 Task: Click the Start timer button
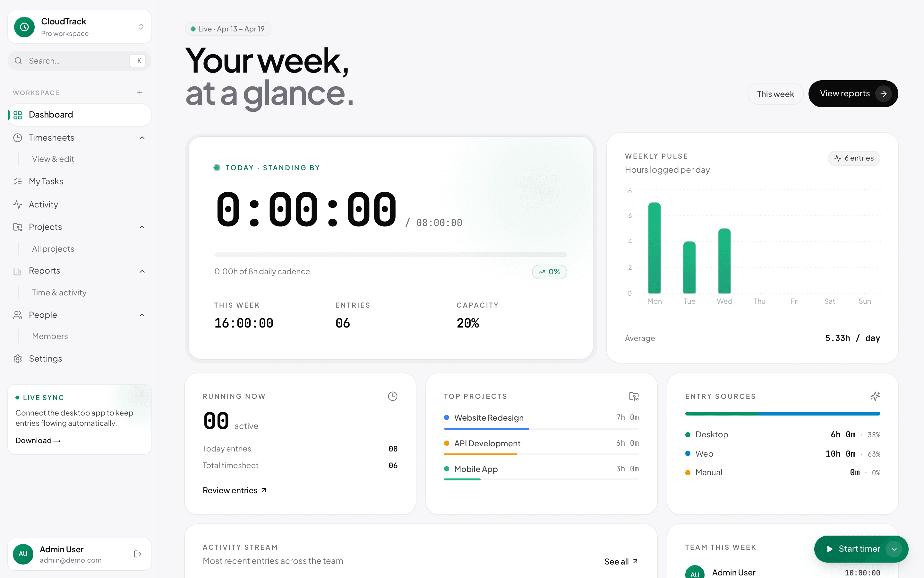tap(861, 549)
